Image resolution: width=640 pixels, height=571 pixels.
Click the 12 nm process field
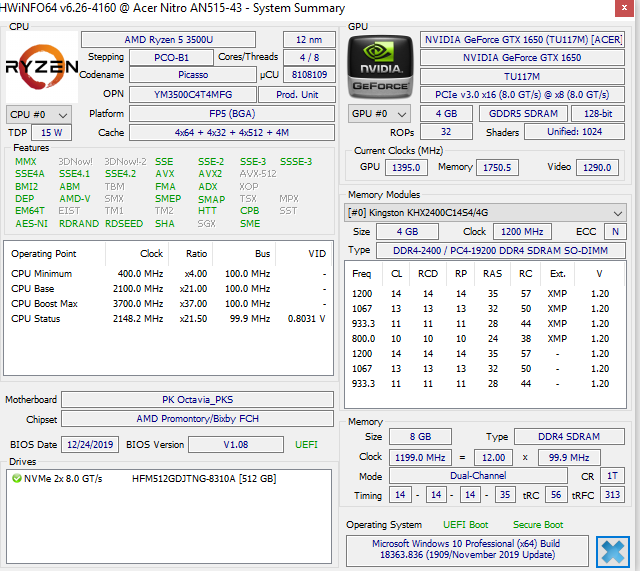click(x=309, y=40)
